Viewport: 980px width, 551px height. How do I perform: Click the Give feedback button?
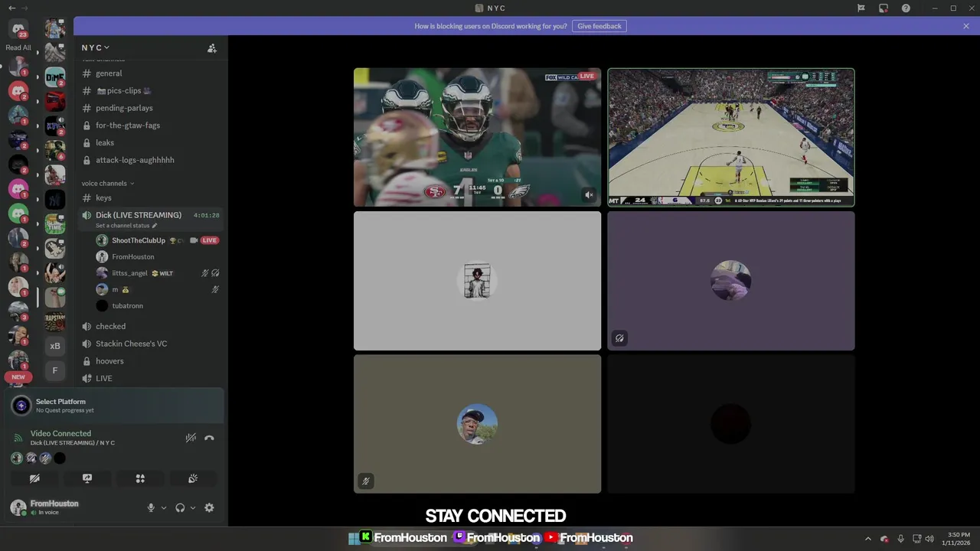point(599,26)
